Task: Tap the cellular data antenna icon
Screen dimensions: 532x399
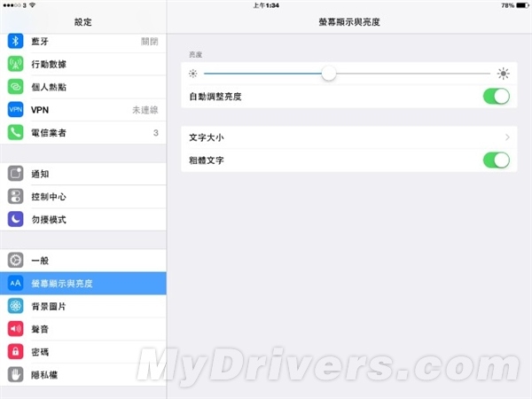Action: pos(15,64)
